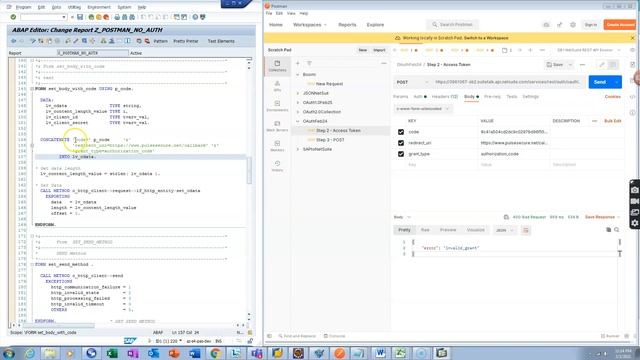Click Bulk Edit link in body table
Viewport: 640px width, 360px height.
[613, 121]
